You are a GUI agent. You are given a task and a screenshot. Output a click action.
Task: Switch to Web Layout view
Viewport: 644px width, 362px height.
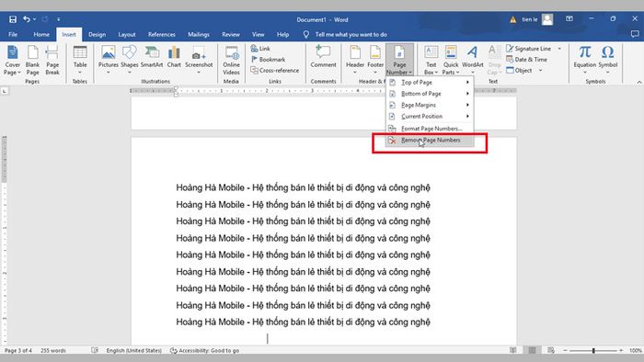click(551, 351)
